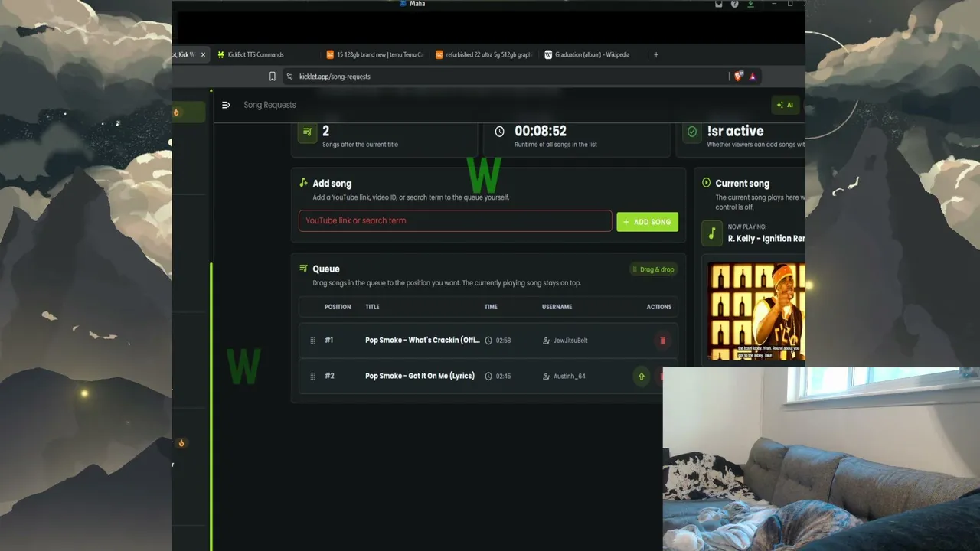Switch to the refurbished 22 ultra 5g tab
Screen dimensions: 980x551
[484, 54]
